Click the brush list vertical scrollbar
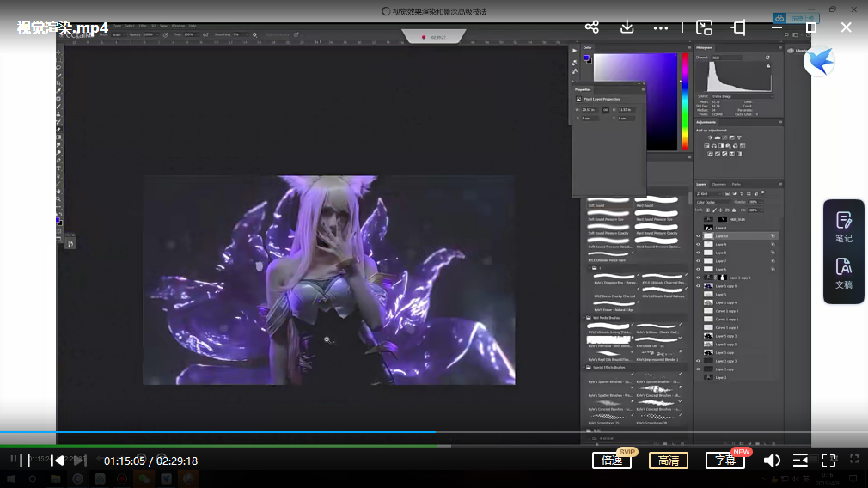 pos(690,198)
